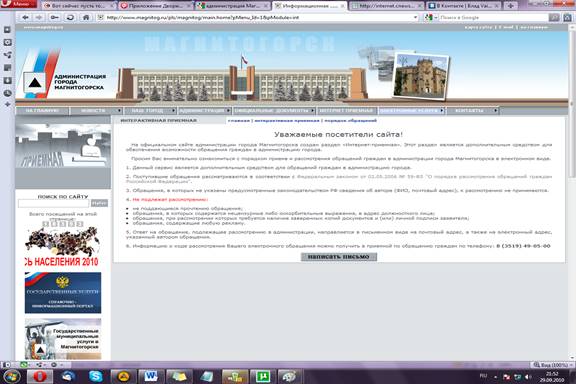This screenshot has height=384, width=576.
Task: Click the Google search field in toolbar
Action: tap(493, 17)
